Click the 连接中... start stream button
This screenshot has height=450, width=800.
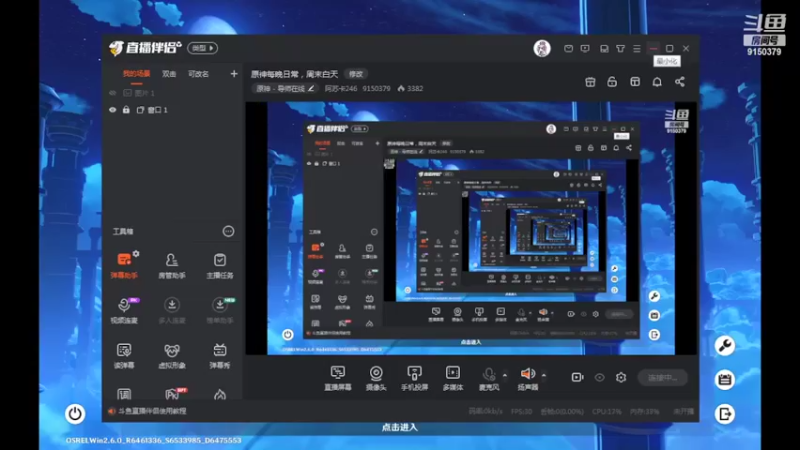pos(663,378)
